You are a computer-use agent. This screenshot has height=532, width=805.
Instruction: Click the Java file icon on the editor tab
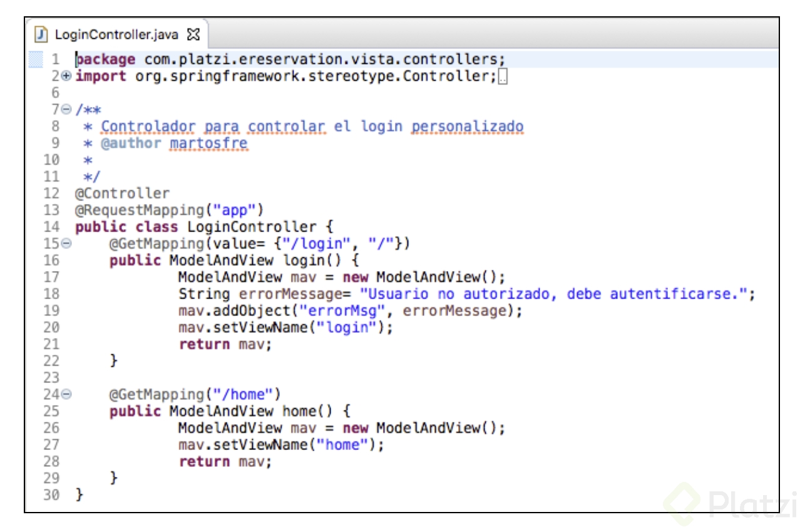pyautogui.click(x=40, y=33)
